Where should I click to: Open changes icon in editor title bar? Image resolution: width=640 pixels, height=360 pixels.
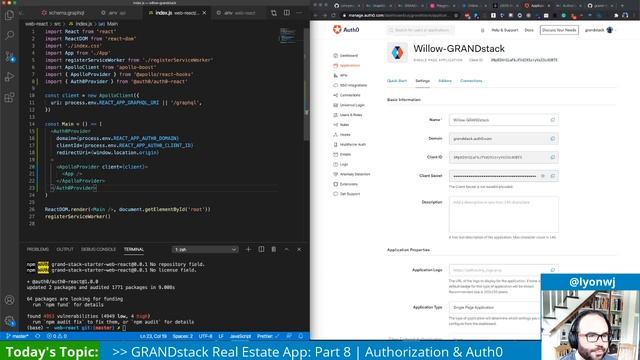pyautogui.click(x=274, y=13)
